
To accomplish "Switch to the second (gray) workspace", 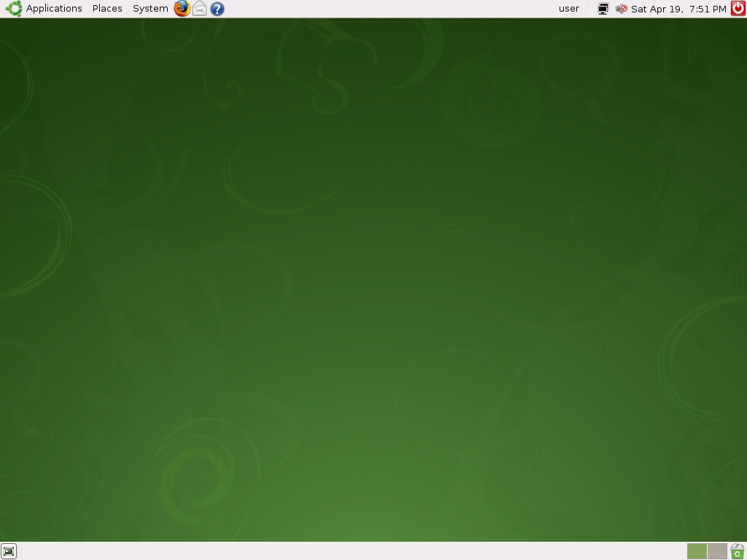I will coord(717,551).
